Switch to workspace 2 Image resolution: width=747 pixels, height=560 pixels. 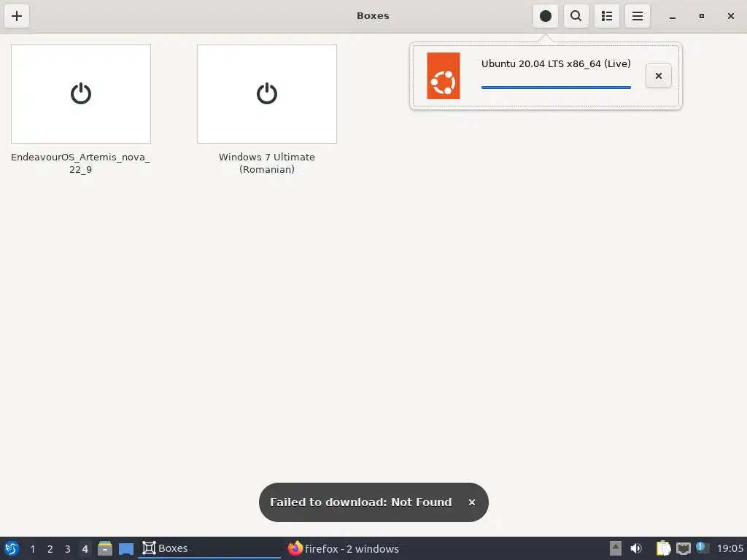tap(50, 549)
